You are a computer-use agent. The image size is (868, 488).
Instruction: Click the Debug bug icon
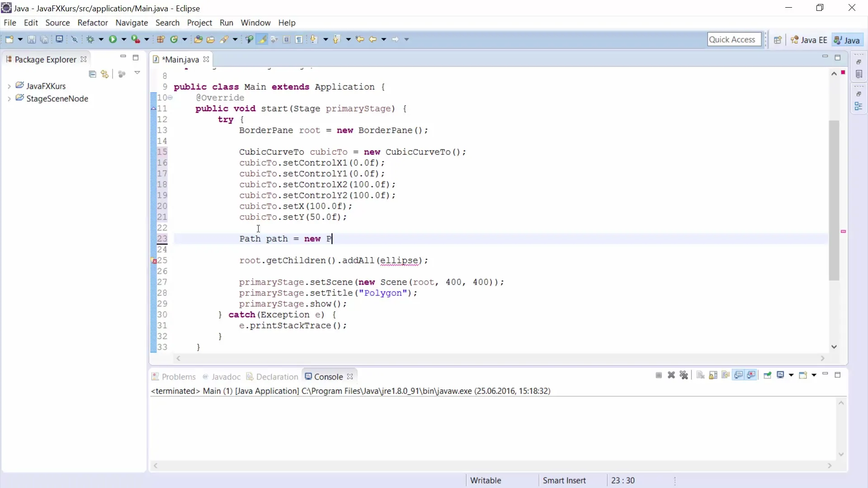tap(90, 39)
